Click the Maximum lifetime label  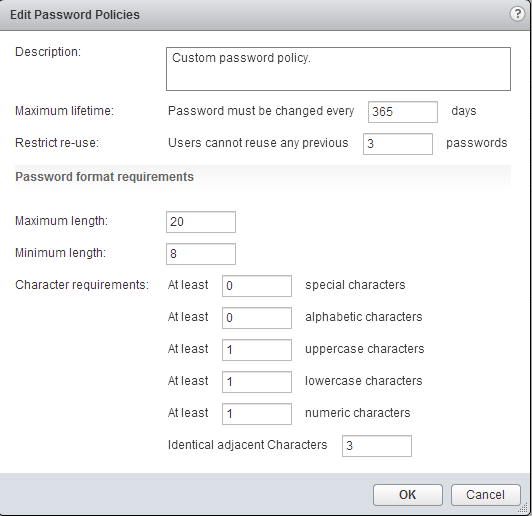[64, 111]
